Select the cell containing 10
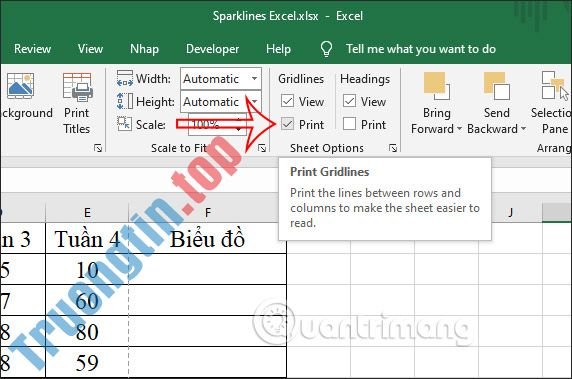This screenshot has height=379, width=572. [87, 270]
